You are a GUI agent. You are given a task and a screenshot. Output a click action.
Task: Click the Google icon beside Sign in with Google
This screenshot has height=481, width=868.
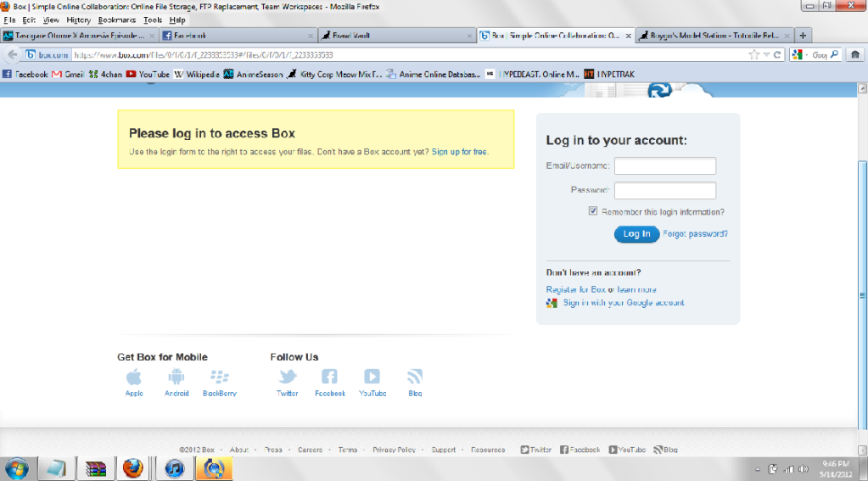(x=552, y=303)
